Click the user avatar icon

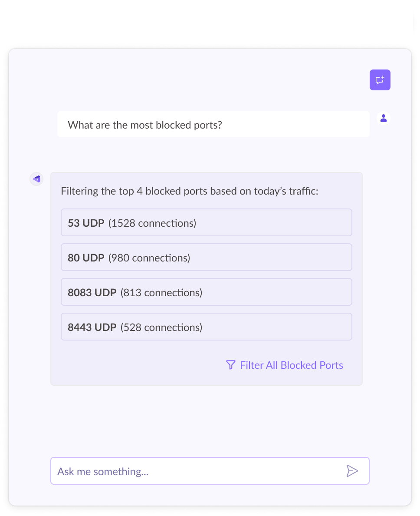click(383, 118)
